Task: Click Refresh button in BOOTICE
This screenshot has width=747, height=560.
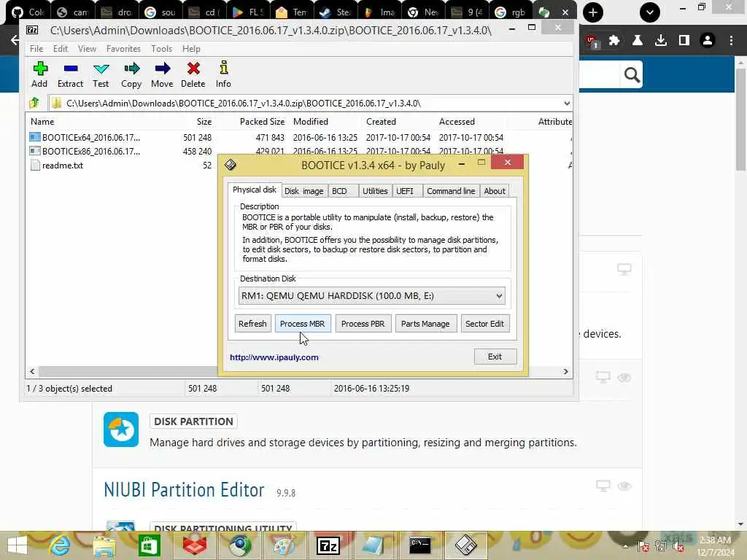Action: [x=252, y=323]
